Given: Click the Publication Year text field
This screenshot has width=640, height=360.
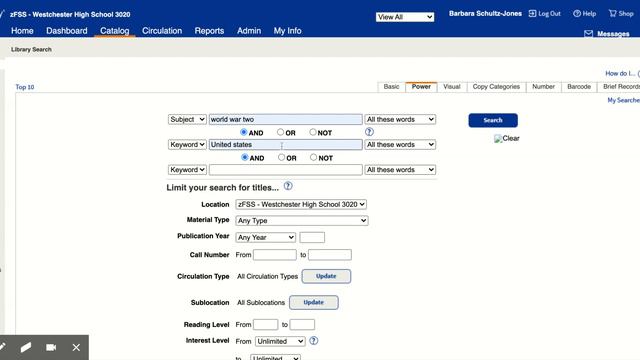Looking at the screenshot, I should 312,237.
